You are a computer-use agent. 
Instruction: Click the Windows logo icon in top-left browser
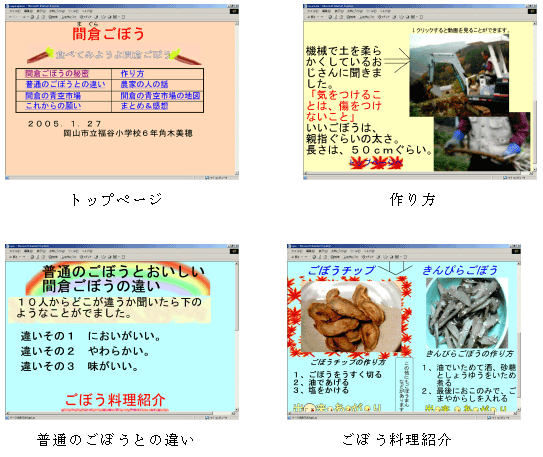point(234,11)
